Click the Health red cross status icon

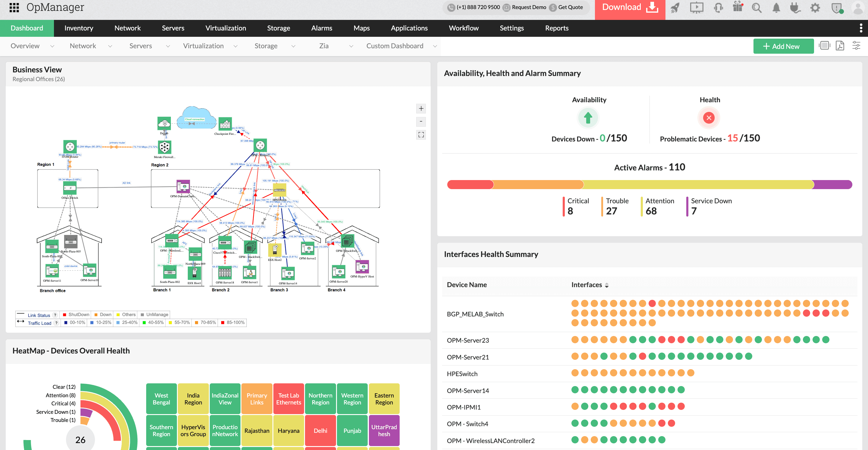tap(709, 118)
